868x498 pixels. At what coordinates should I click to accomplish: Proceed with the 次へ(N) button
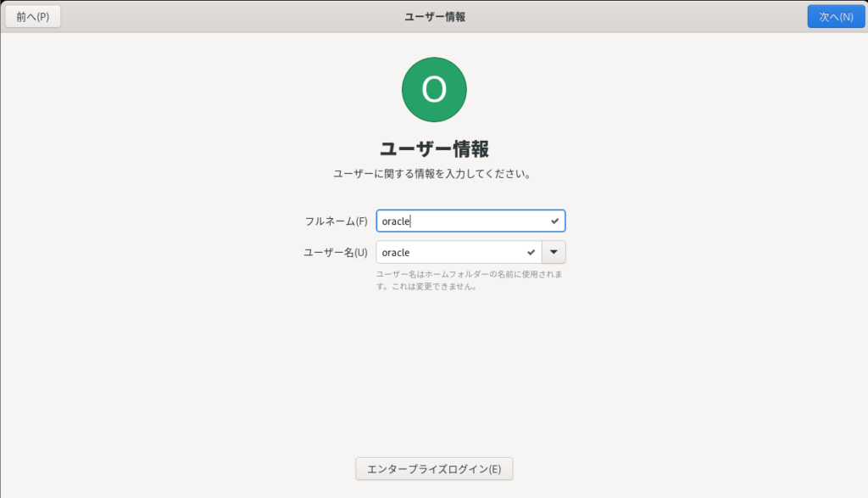coord(835,17)
